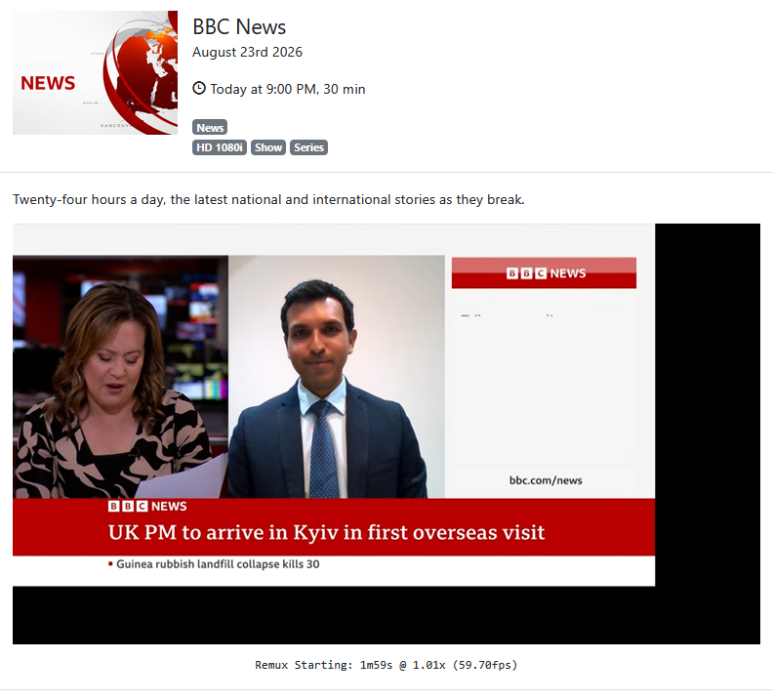Viewport: 773px width, 700px height.
Task: Click the bbc.com/news text in video
Action: (x=546, y=480)
